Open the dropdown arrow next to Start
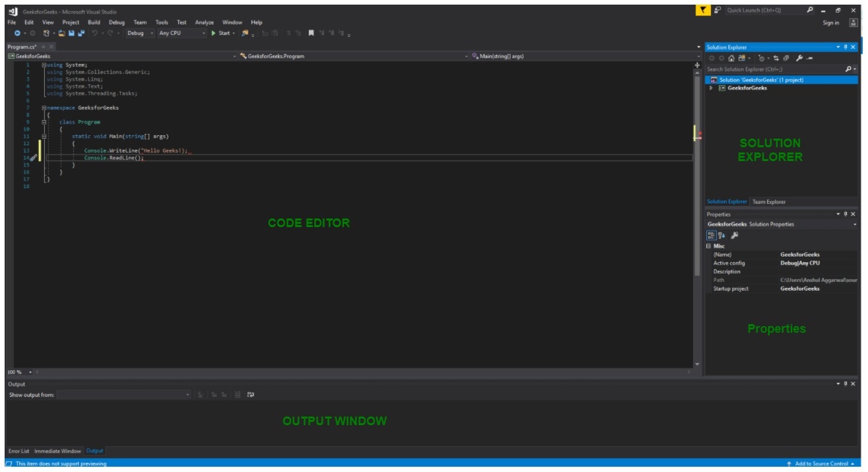Screen dimensions: 868x472 point(234,33)
